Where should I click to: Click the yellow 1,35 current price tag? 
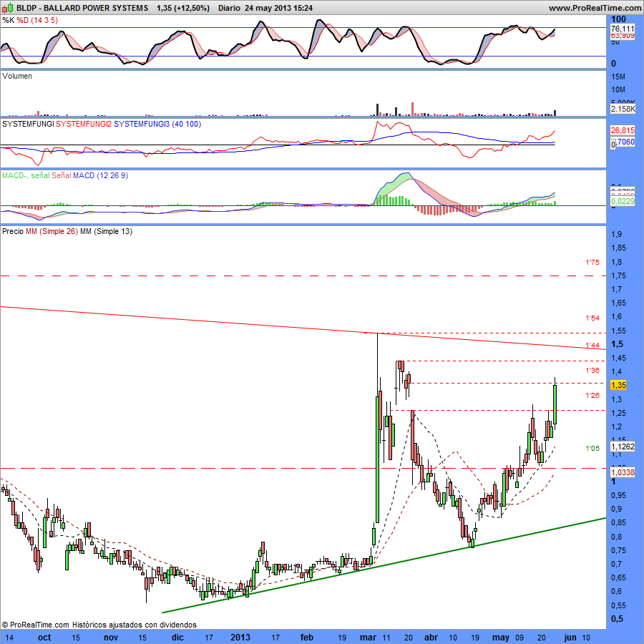click(x=618, y=385)
